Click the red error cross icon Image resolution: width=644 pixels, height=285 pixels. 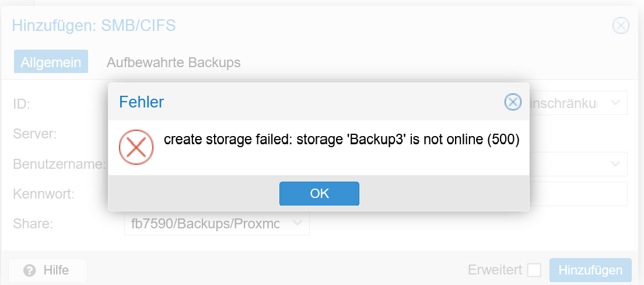click(136, 147)
